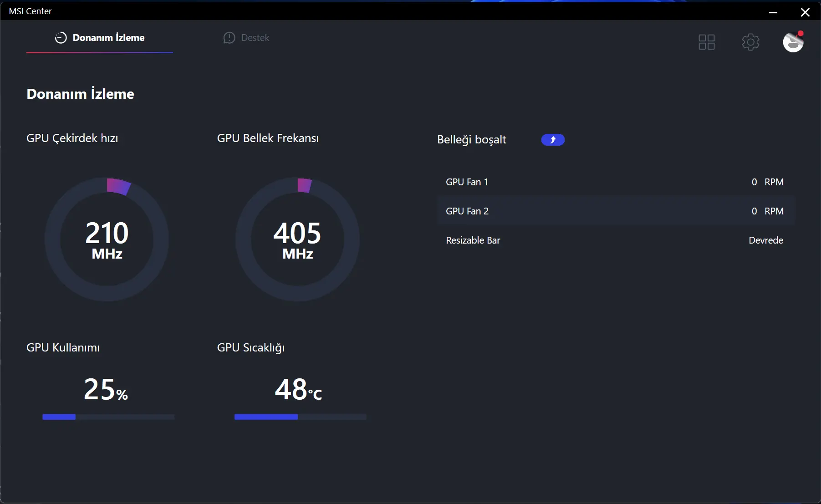Image resolution: width=821 pixels, height=504 pixels.
Task: Click the Resizable Bar label
Action: pos(473,240)
